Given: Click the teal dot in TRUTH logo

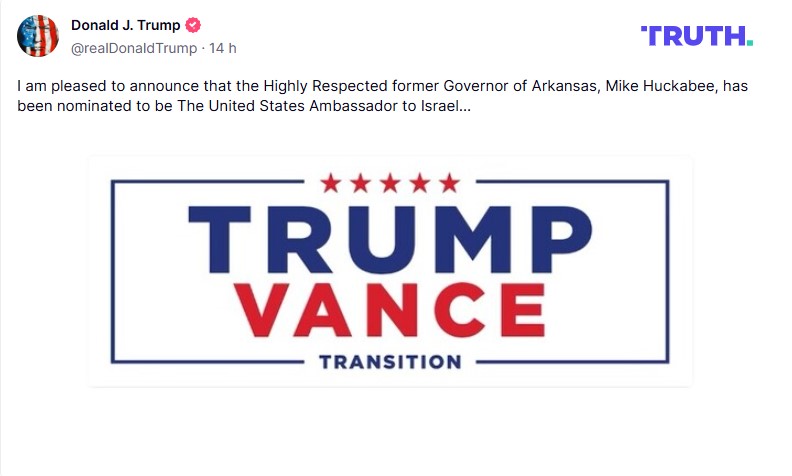Looking at the screenshot, I should click(750, 42).
